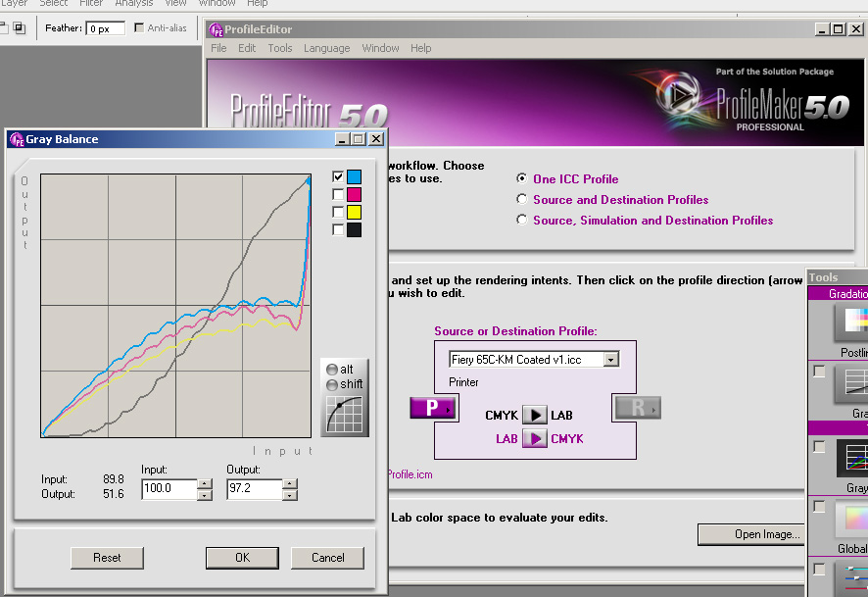This screenshot has height=597, width=868.
Task: Click the Open Image... button
Action: click(751, 534)
